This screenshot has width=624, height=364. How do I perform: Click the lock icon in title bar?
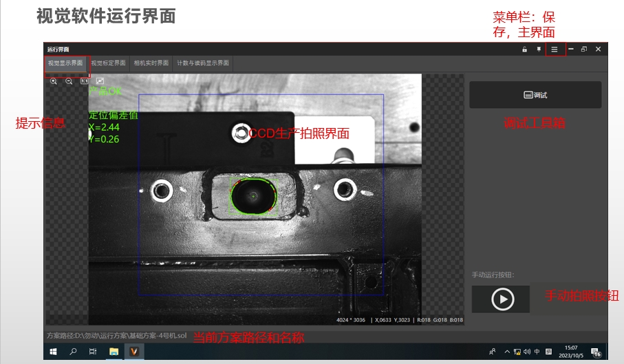coord(524,50)
